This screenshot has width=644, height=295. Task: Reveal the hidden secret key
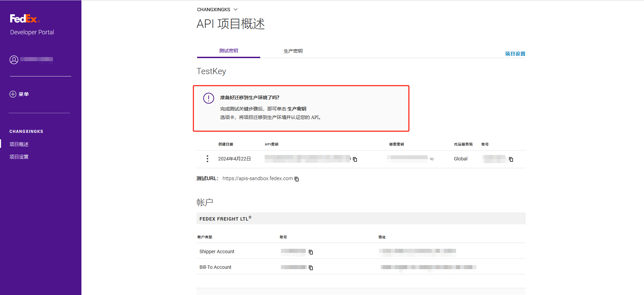[432, 159]
